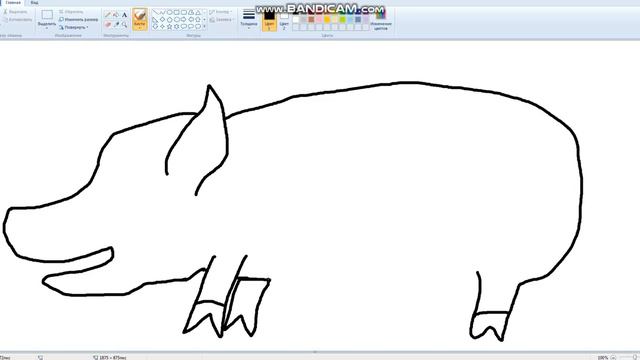Viewport: 640px width, 360px height.
Task: Choose the Curve shape
Action: click(x=162, y=13)
